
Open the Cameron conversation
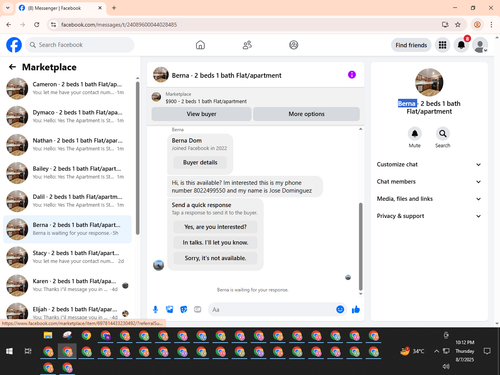pyautogui.click(x=67, y=89)
